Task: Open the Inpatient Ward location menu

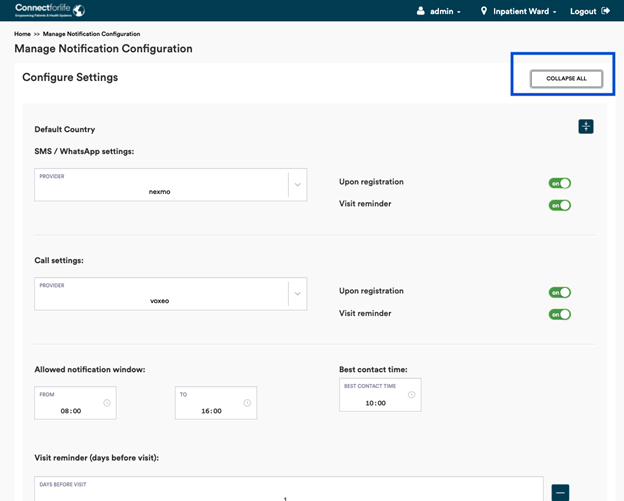Action: pos(520,11)
